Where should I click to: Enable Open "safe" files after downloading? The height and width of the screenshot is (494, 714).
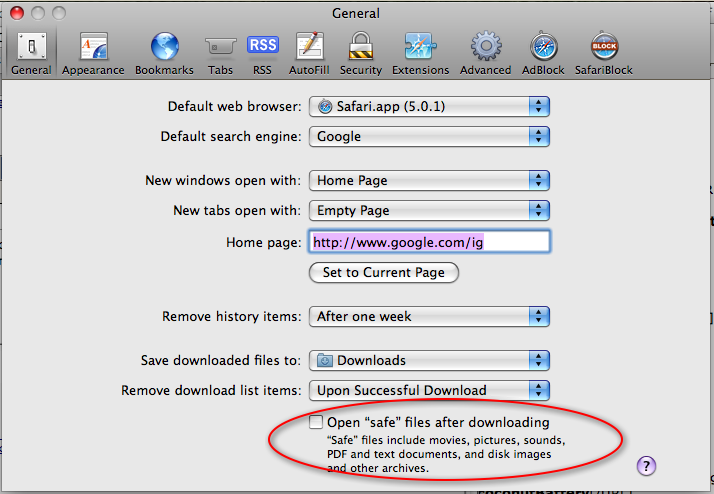(x=316, y=422)
